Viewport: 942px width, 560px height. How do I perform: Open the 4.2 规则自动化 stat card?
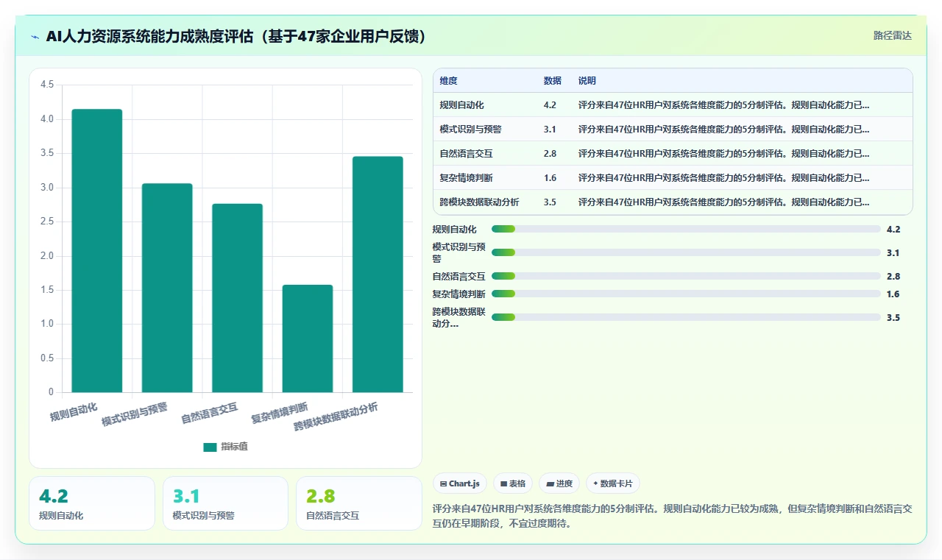pyautogui.click(x=92, y=503)
